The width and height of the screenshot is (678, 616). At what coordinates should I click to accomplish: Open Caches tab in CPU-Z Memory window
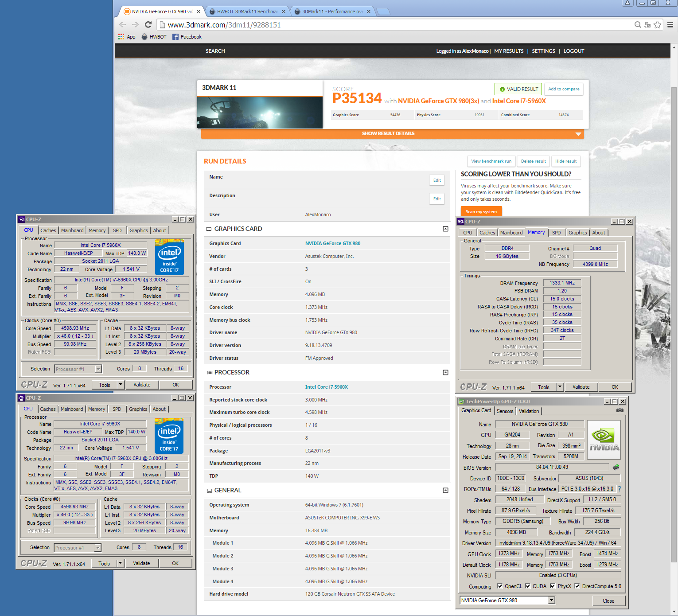pos(487,233)
